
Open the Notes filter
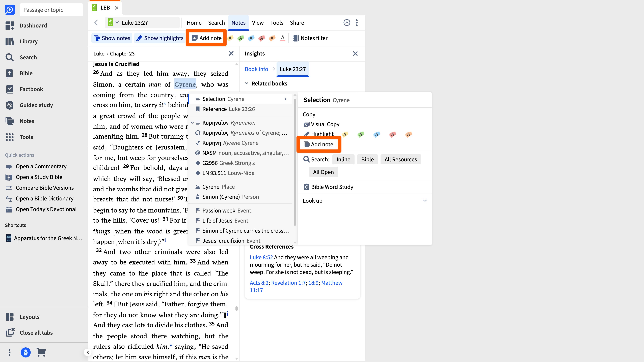(x=310, y=38)
